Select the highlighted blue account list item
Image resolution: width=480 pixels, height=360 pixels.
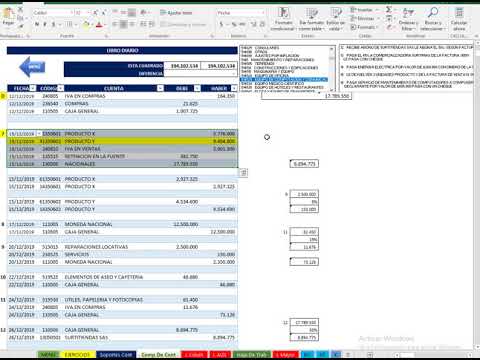tap(284, 80)
